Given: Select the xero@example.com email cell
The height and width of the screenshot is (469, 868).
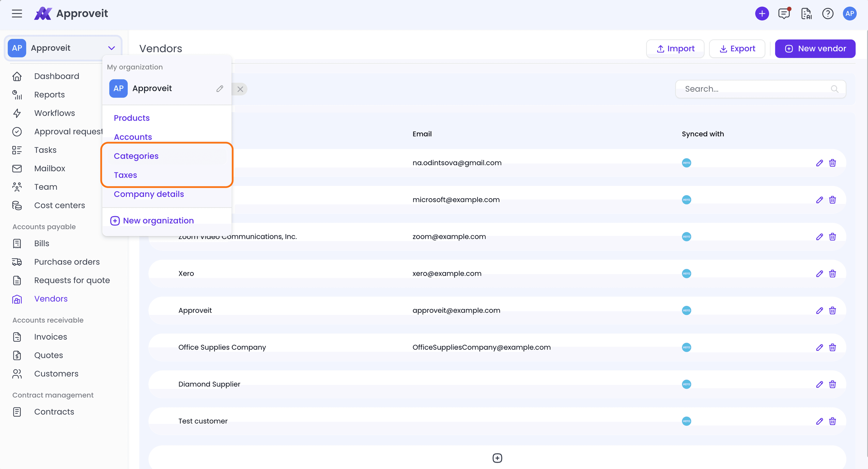Looking at the screenshot, I should [447, 274].
